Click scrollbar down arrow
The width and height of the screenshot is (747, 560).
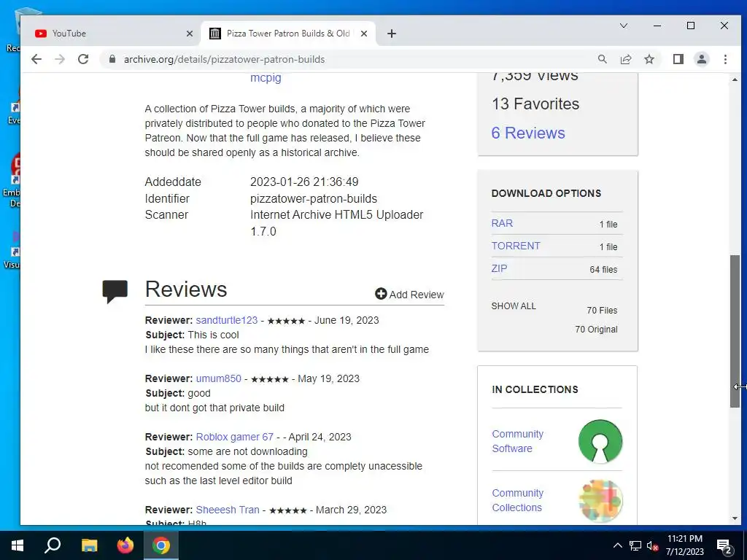(x=735, y=518)
